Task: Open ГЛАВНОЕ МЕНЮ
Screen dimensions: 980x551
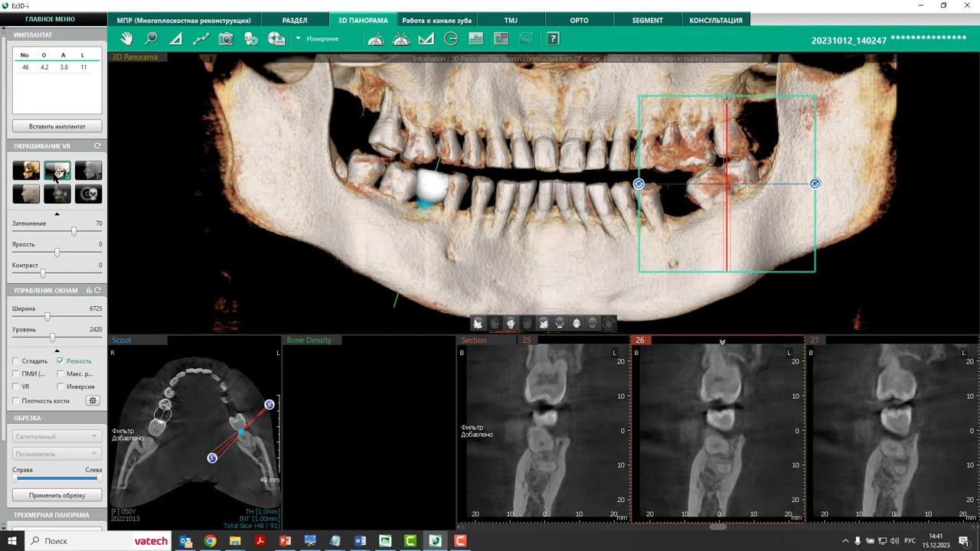Action: (x=51, y=19)
